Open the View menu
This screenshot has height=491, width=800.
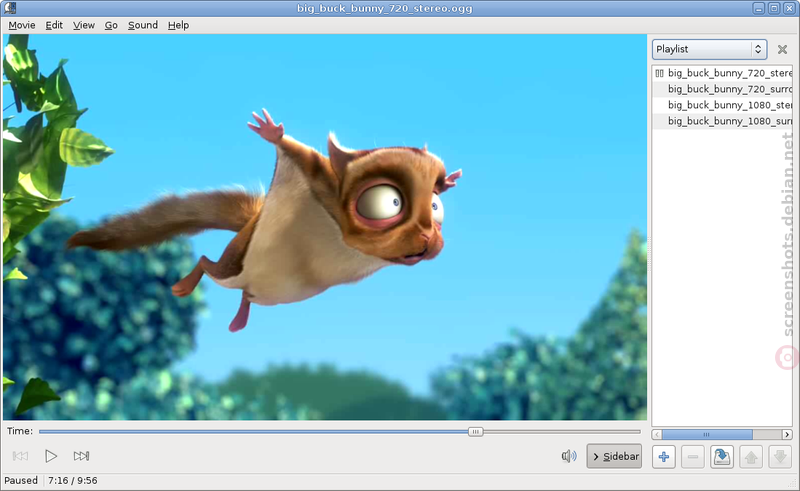coord(84,25)
